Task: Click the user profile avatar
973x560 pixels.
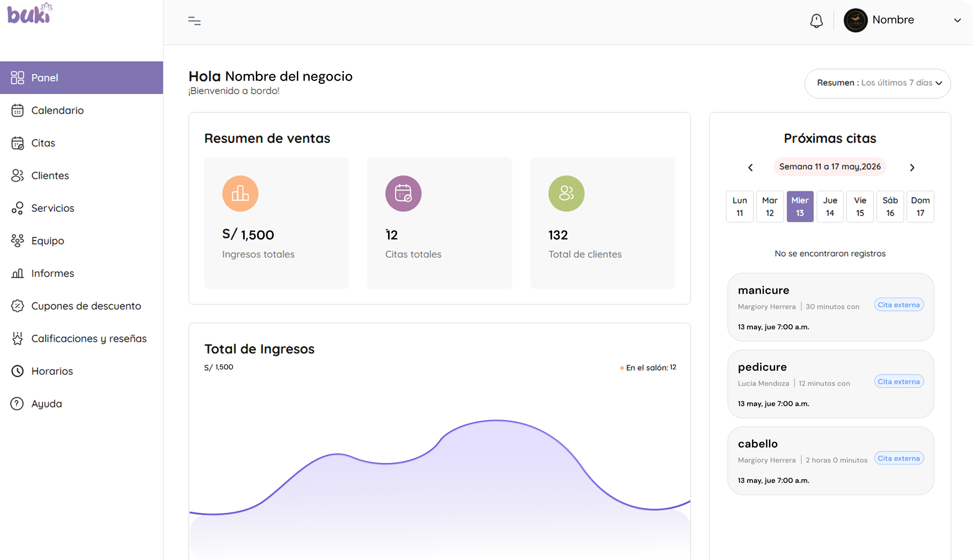Action: coord(855,20)
